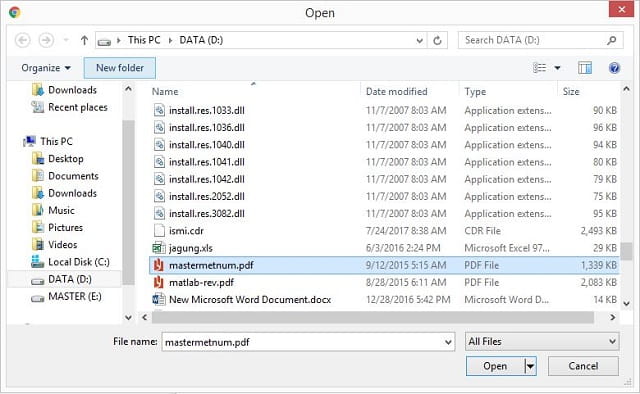Click the Open button split arrow
640x394 pixels.
click(x=530, y=366)
